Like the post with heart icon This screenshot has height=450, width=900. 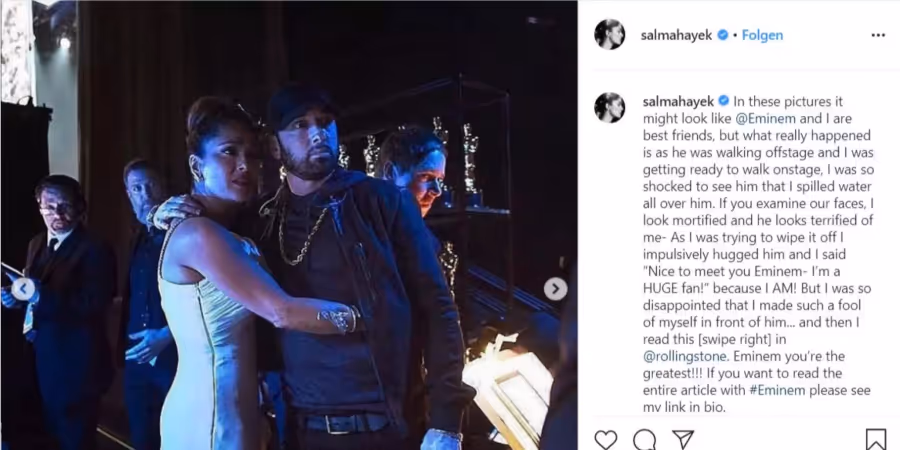(606, 440)
